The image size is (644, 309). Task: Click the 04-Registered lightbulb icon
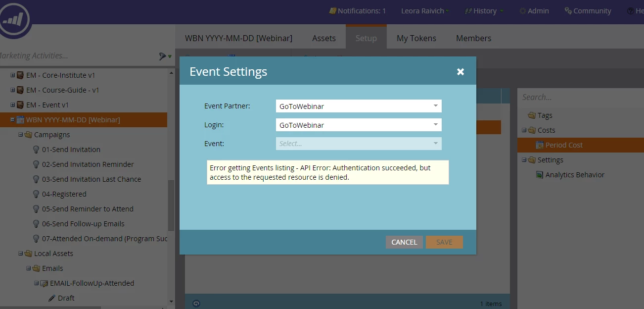[36, 194]
